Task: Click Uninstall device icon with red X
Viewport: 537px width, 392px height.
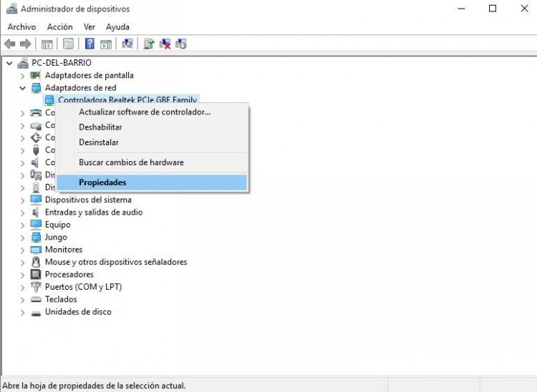Action: point(165,44)
